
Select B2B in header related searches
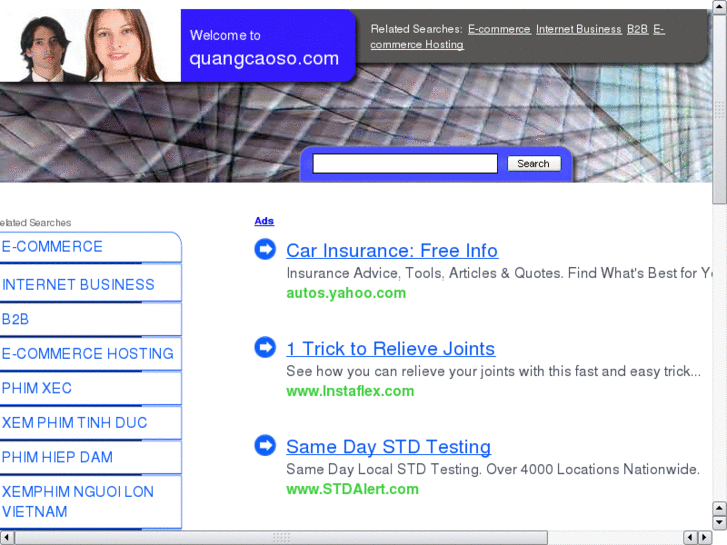pos(638,29)
